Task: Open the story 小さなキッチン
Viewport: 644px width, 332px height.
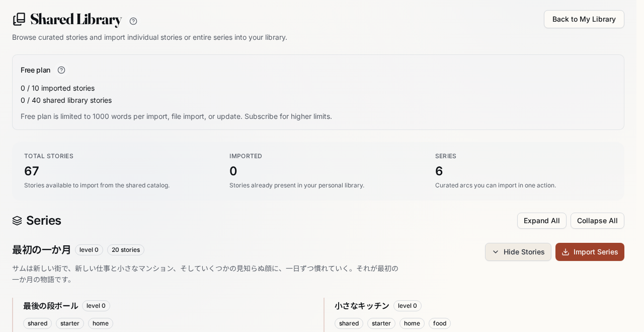Action: (362, 306)
